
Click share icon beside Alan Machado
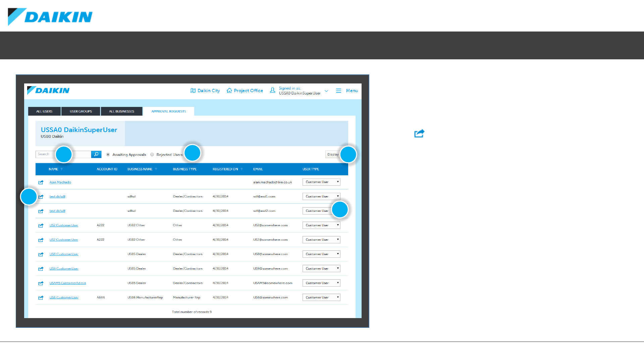pyautogui.click(x=41, y=182)
